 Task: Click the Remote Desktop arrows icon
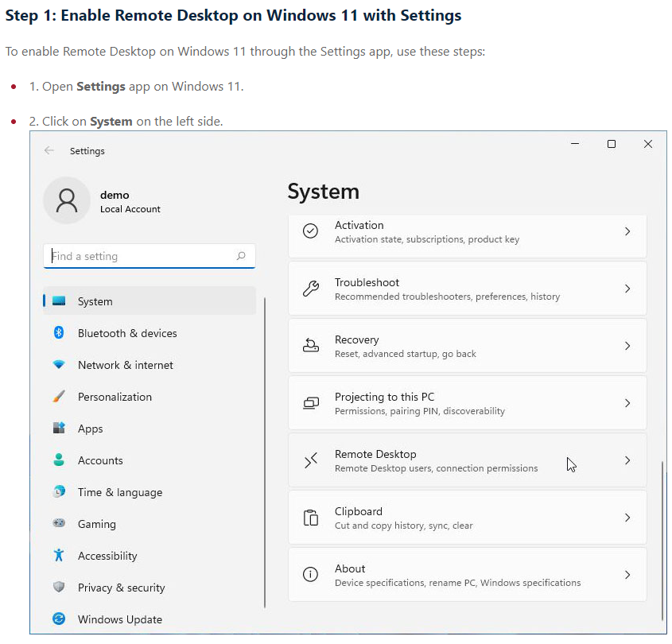click(x=311, y=460)
